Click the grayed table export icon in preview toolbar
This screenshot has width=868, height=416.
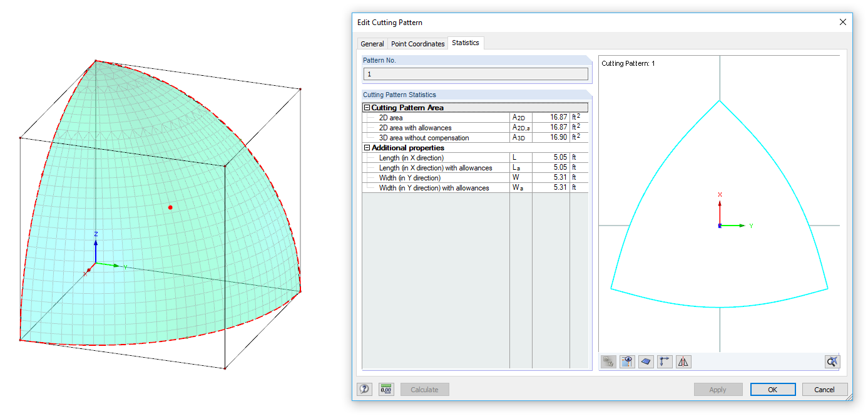tap(608, 361)
